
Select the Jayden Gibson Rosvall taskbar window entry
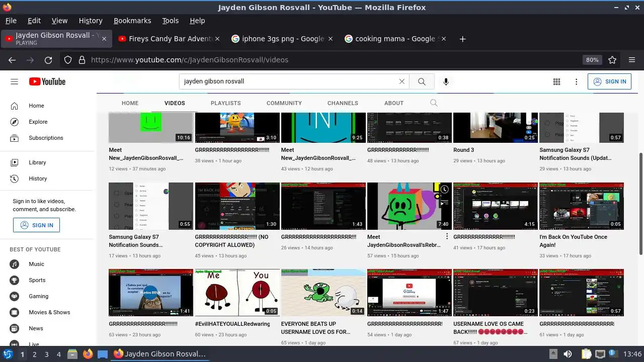pos(159,354)
